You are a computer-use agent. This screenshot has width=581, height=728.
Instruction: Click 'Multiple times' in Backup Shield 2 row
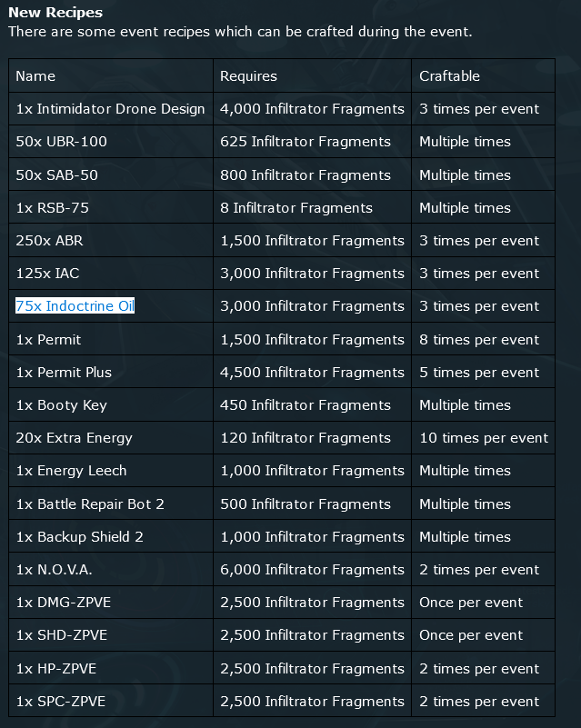(x=483, y=537)
